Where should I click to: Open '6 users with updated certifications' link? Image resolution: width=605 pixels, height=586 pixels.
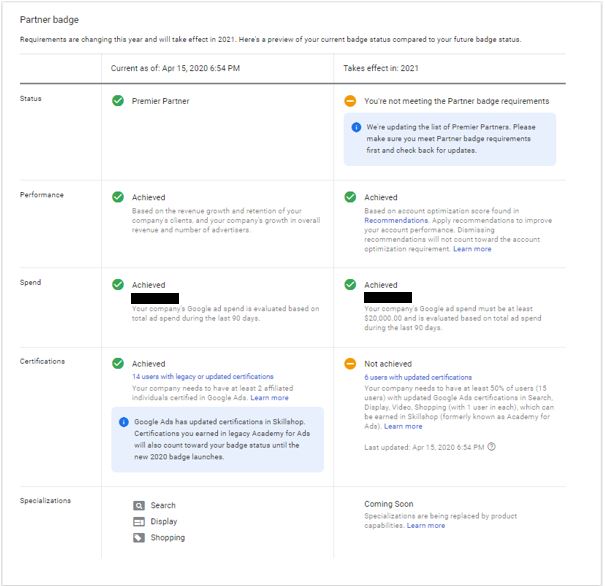pyautogui.click(x=418, y=377)
